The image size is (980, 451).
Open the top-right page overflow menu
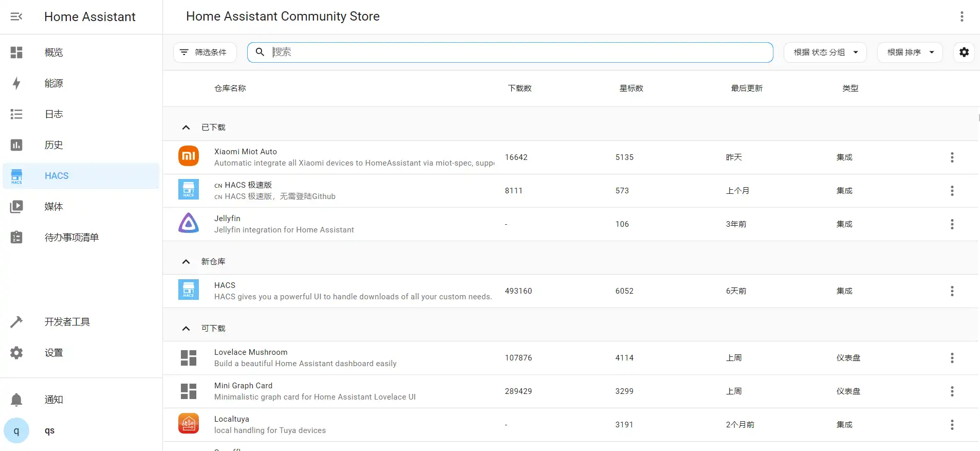[x=961, y=16]
